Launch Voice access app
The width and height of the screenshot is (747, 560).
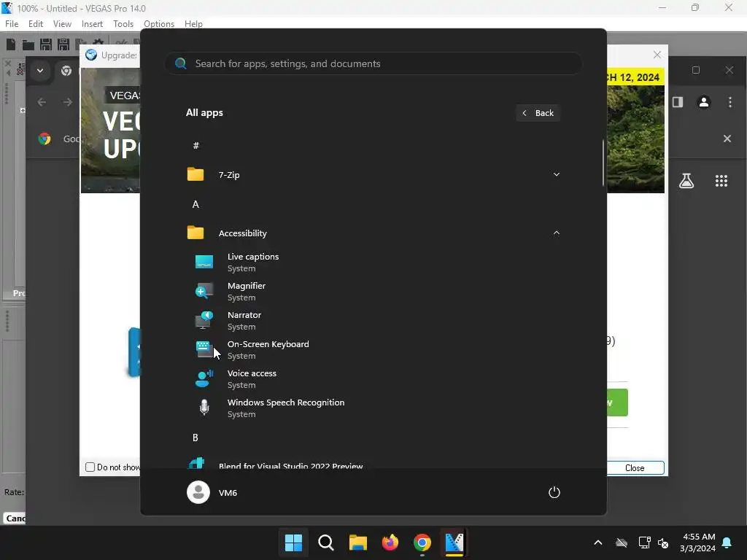coord(373,379)
